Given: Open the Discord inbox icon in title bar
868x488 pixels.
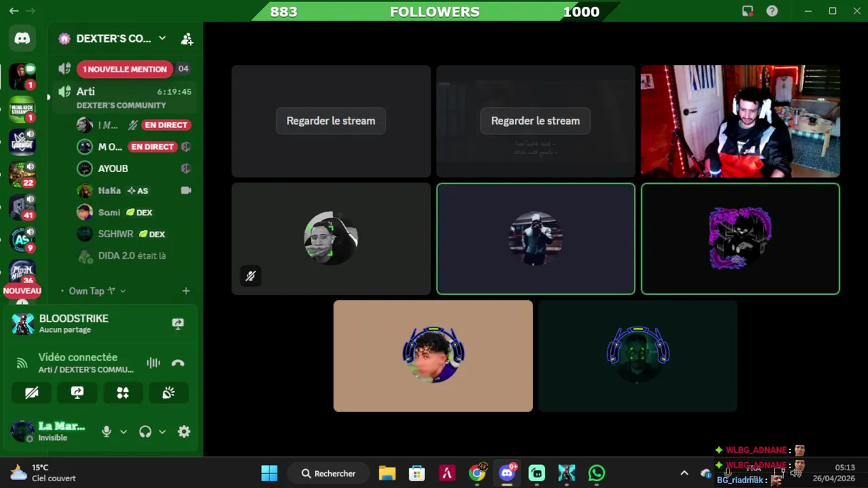Looking at the screenshot, I should coord(747,11).
